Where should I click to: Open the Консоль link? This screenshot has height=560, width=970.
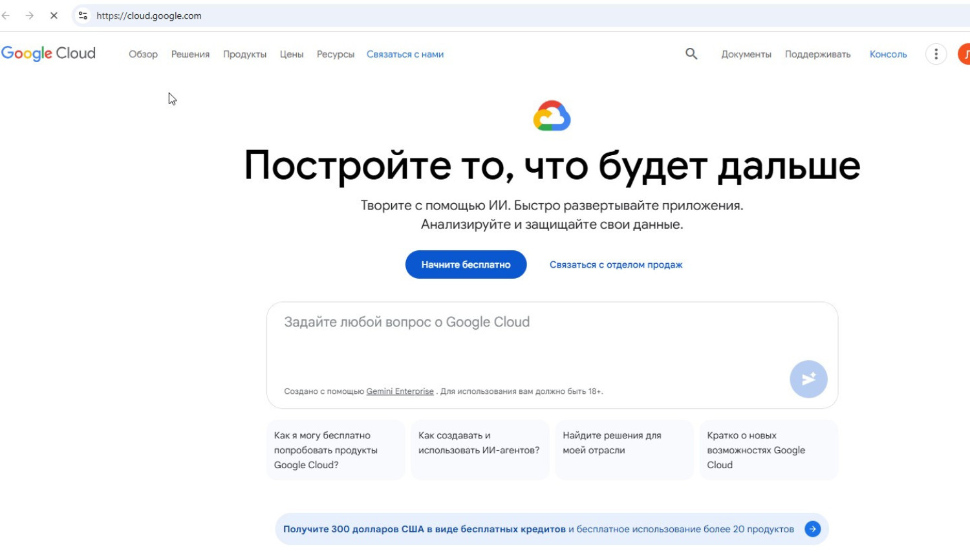[x=888, y=54]
